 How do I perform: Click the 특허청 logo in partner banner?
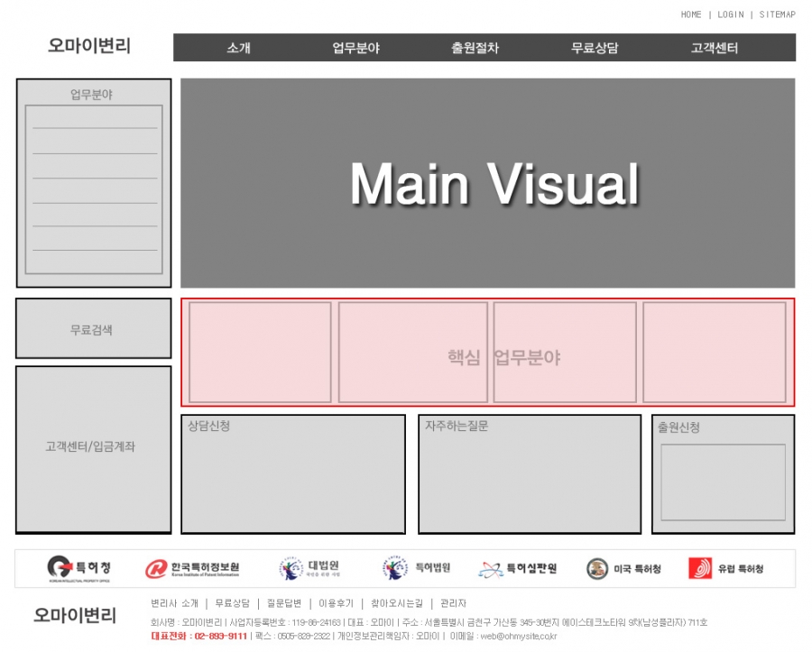point(79,568)
